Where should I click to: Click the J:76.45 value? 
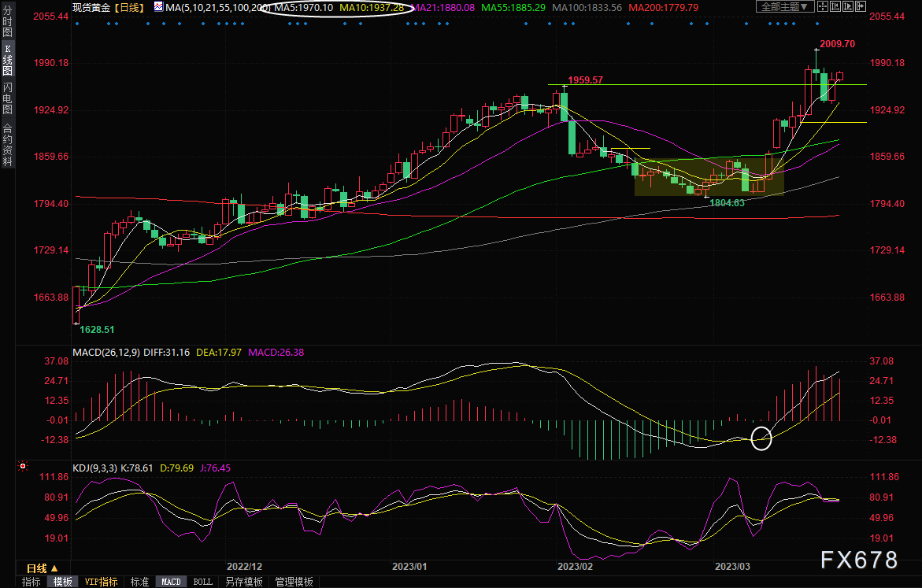(215, 468)
